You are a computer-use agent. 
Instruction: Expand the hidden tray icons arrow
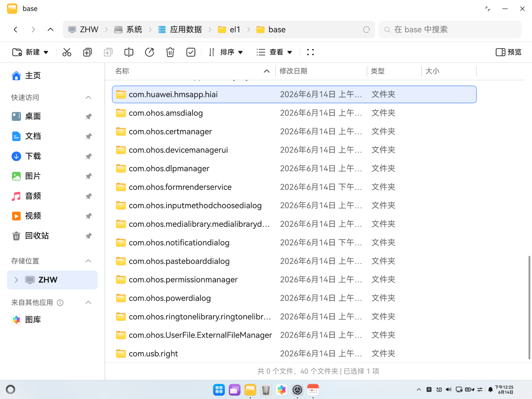coord(419,390)
